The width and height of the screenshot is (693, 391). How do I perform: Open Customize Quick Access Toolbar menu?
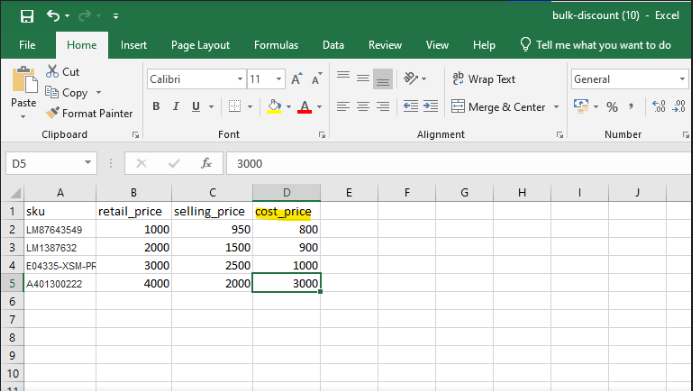[x=115, y=16]
